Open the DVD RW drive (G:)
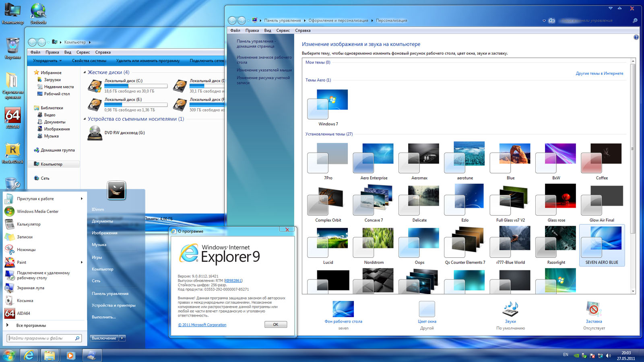The width and height of the screenshot is (644, 362). click(x=95, y=133)
